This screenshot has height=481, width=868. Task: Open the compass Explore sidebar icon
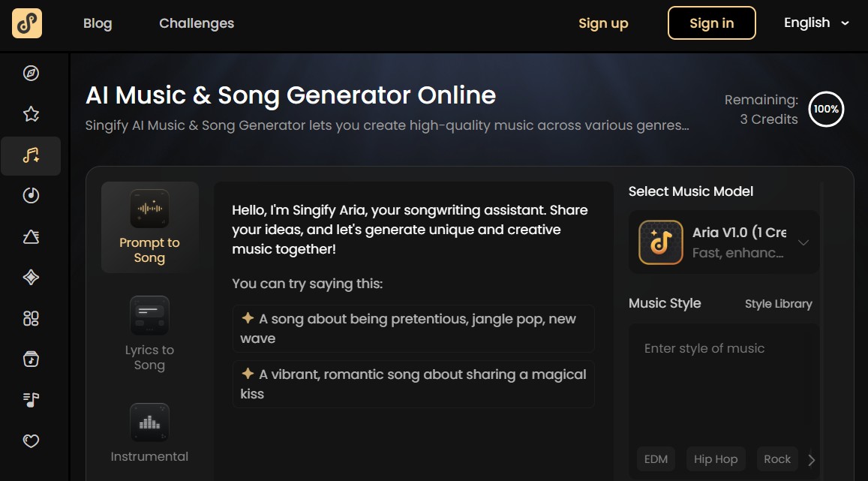(31, 73)
